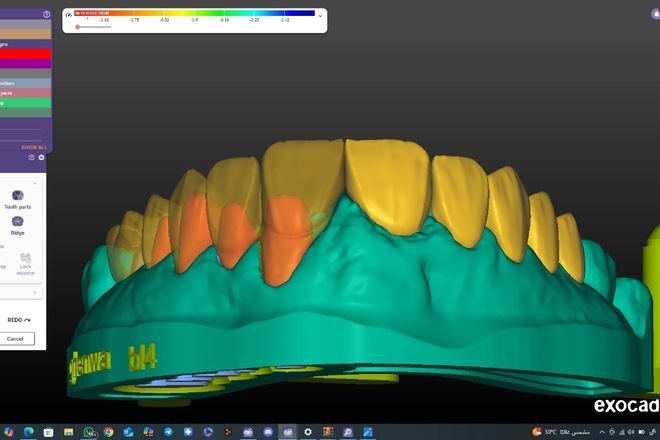Toggle the green group row
Screen dimensions: 660x440
click(25, 103)
